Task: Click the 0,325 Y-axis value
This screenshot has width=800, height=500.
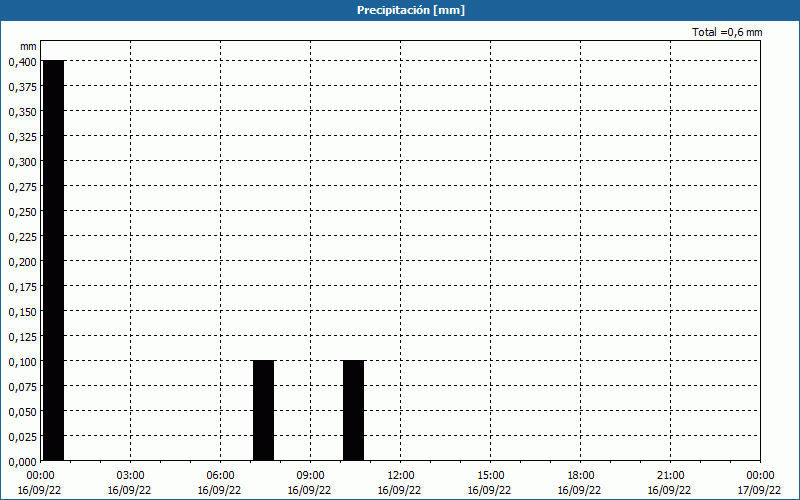Action: (22, 137)
